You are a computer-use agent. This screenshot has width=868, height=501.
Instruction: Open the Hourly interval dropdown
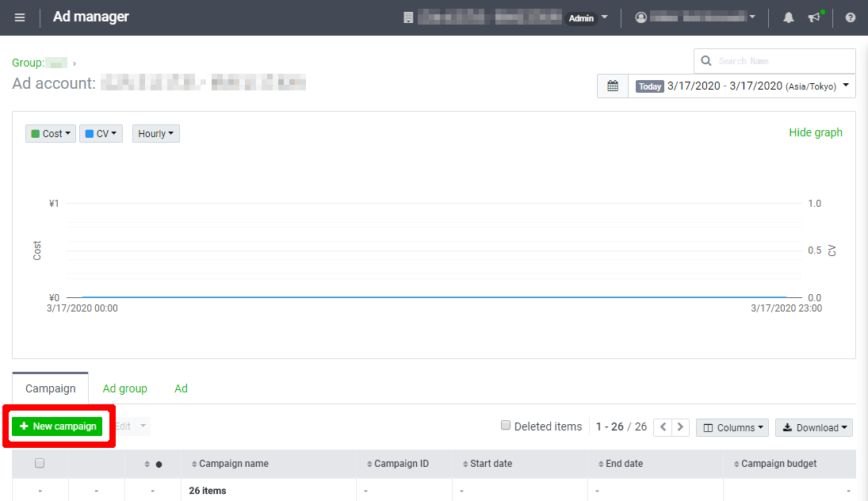[x=155, y=133]
